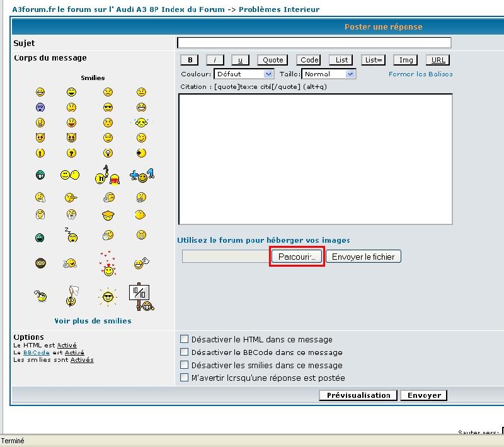The width and height of the screenshot is (504, 447).
Task: Check Désactiver le HTML dans ce message
Action: (x=184, y=339)
